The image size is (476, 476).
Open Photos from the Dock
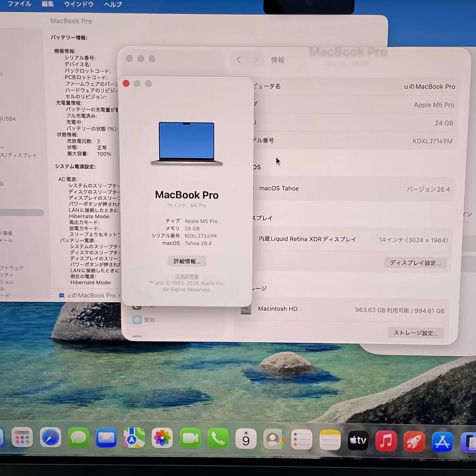pyautogui.click(x=162, y=437)
